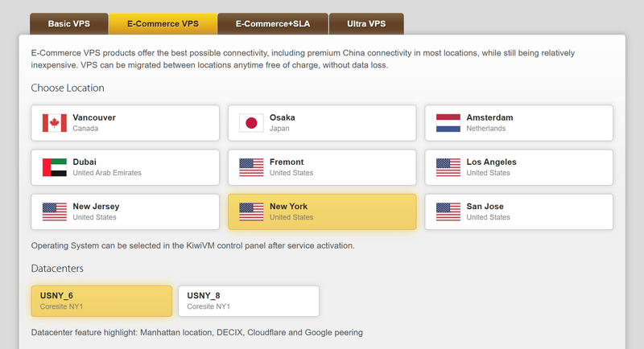
Task: Select the USNY_6 datacenter
Action: [101, 301]
